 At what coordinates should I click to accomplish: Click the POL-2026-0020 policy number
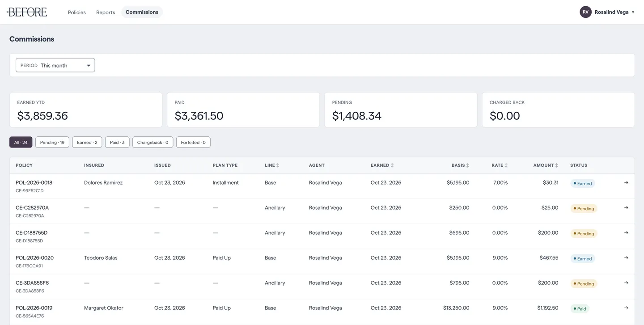coord(34,258)
